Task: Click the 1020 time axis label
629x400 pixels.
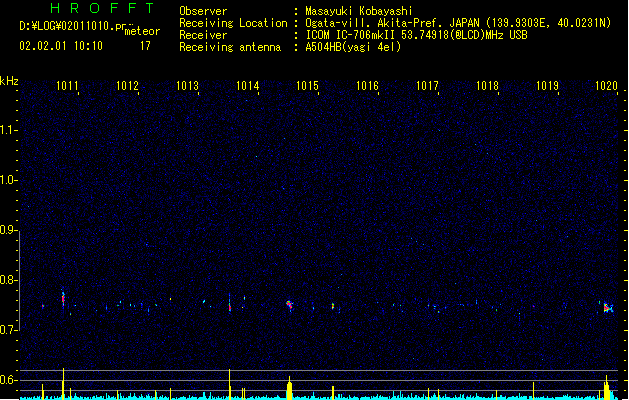Action: (606, 85)
